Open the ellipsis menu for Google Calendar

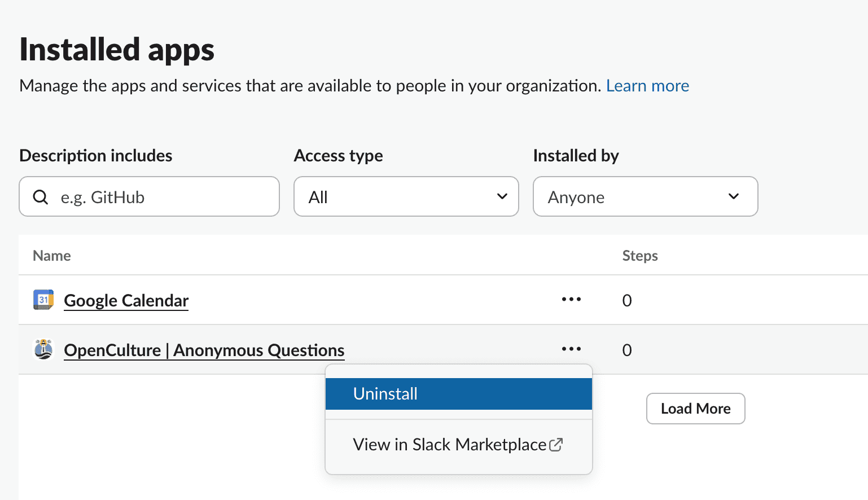tap(571, 300)
